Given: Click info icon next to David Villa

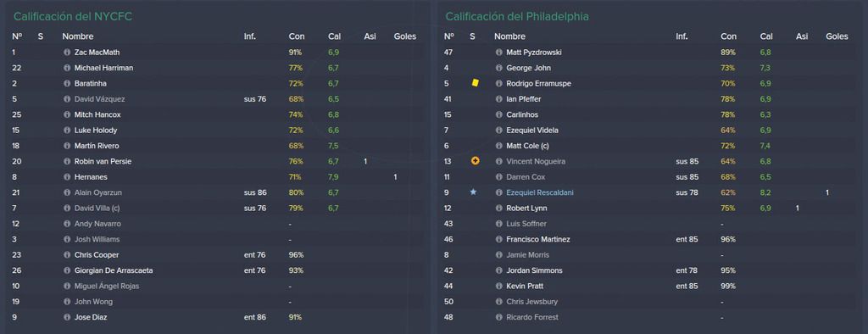Looking at the screenshot, I should tap(68, 209).
